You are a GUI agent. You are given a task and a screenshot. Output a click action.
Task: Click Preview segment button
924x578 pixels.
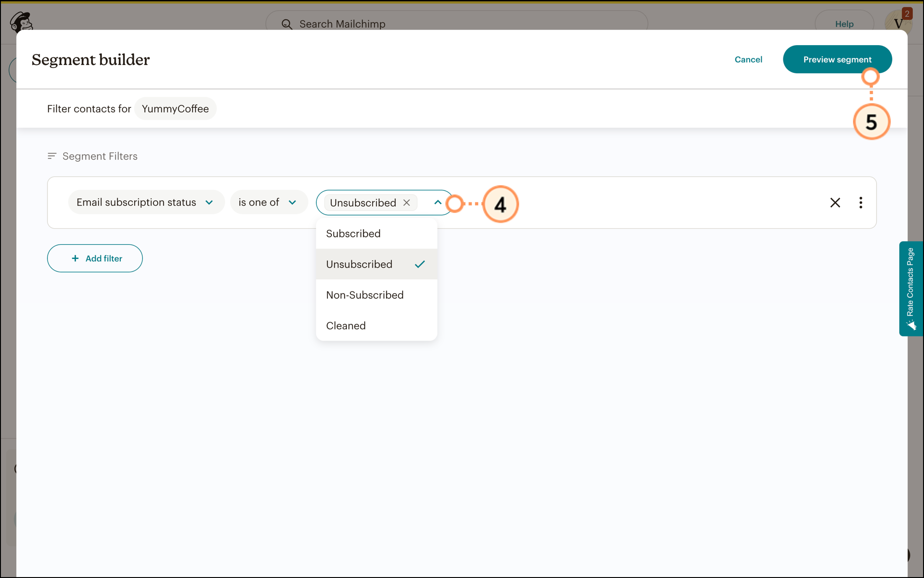click(837, 59)
